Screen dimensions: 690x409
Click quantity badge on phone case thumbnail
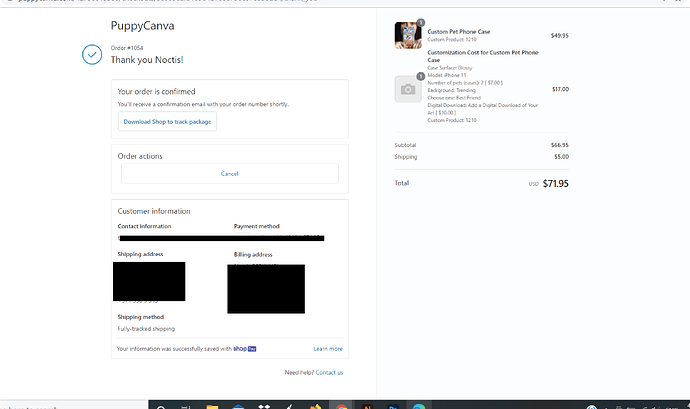pyautogui.click(x=421, y=22)
